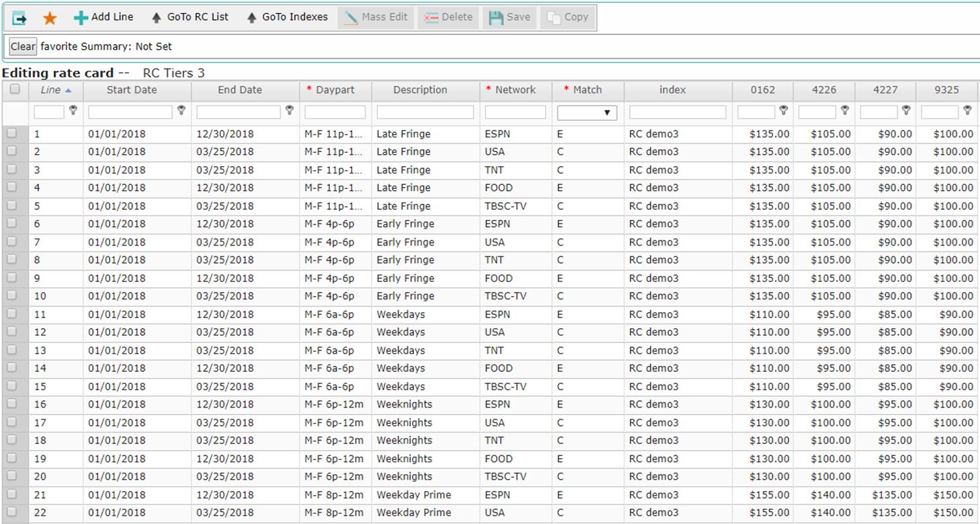Go to Indexes page
980x524 pixels.
point(287,17)
